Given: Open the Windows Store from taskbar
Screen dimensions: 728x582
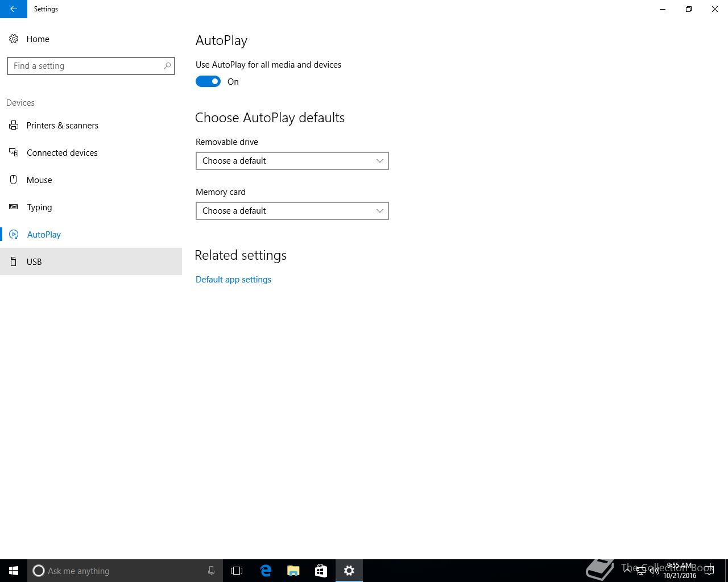Looking at the screenshot, I should click(x=321, y=571).
